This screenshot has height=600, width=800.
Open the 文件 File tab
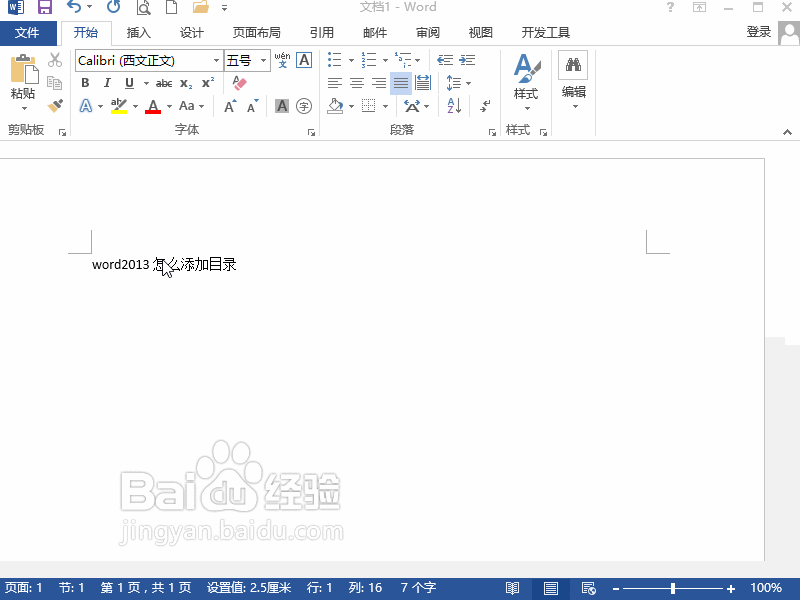(x=28, y=33)
